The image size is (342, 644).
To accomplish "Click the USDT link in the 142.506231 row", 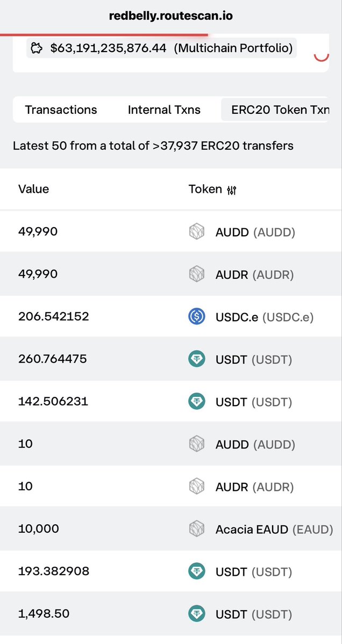I will coord(254,402).
